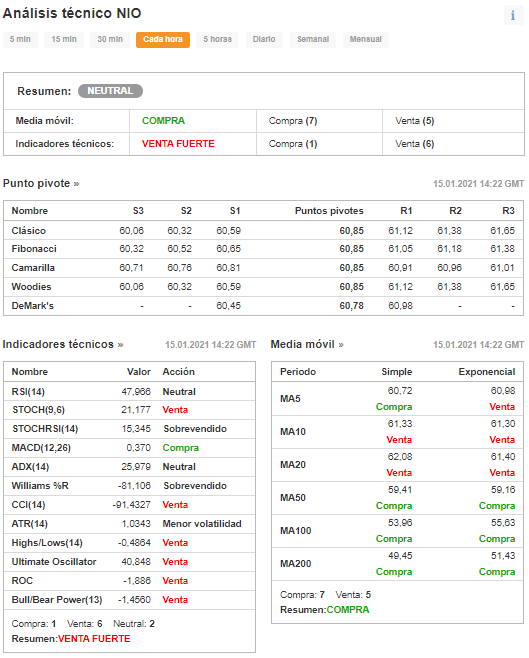Click Resumen:VENTA FUERTE under the indicators table
The height and width of the screenshot is (658, 529).
pyautogui.click(x=71, y=639)
